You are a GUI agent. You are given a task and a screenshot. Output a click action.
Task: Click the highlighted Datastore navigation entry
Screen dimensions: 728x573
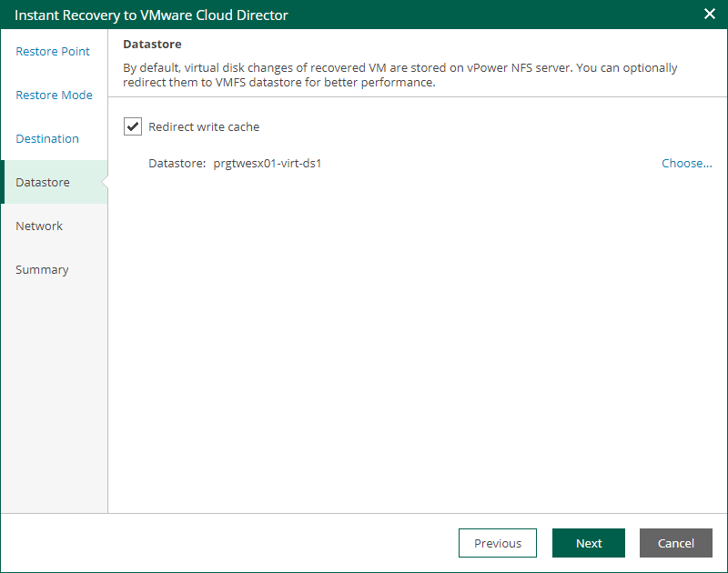coord(42,182)
